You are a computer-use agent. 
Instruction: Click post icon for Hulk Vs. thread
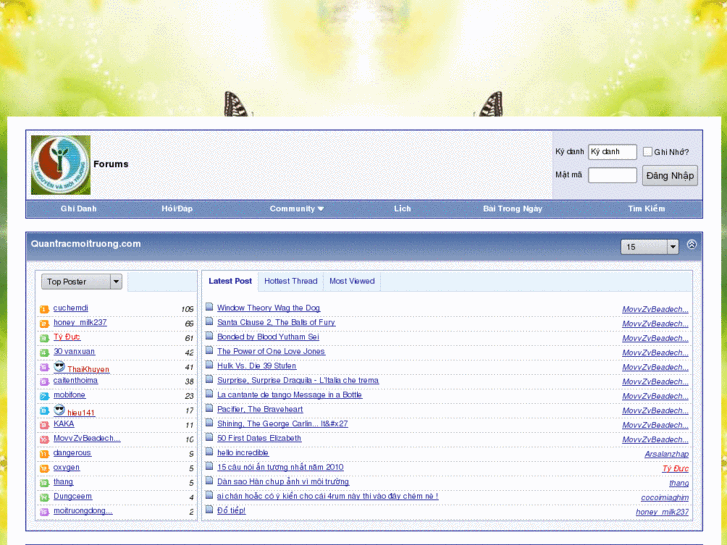point(210,365)
